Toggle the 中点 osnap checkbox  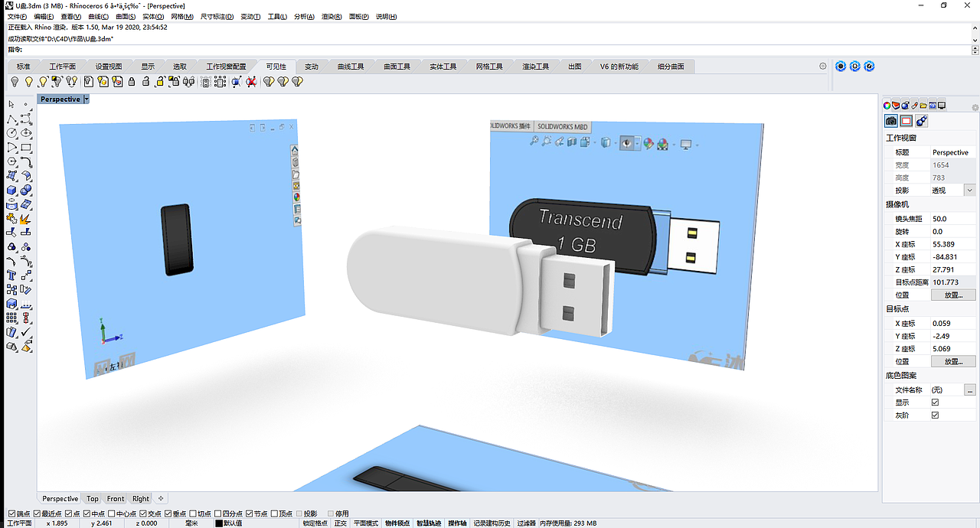[x=87, y=513]
